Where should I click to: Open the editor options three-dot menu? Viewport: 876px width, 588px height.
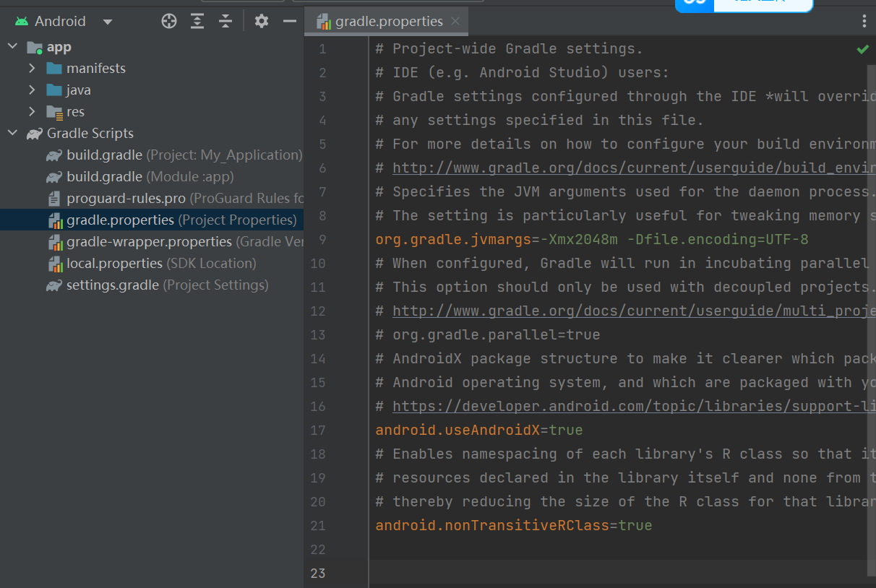pos(864,21)
